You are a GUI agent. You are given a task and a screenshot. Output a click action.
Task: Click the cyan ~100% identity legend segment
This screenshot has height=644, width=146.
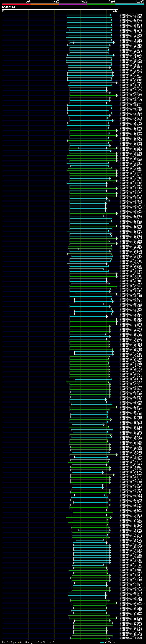coord(130,4)
